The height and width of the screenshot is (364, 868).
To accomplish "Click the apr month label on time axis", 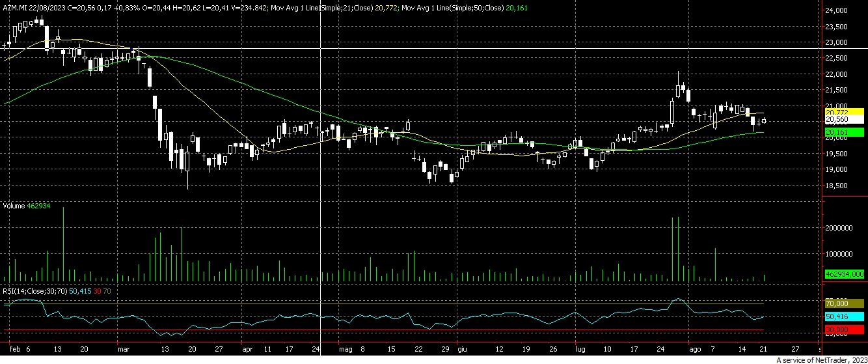I will coord(247,349).
